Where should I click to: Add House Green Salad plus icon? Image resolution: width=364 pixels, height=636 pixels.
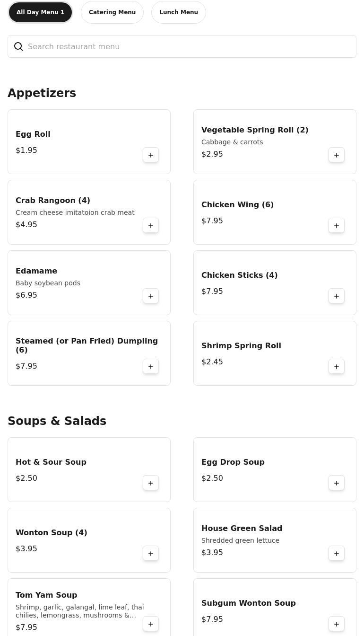[x=337, y=553]
